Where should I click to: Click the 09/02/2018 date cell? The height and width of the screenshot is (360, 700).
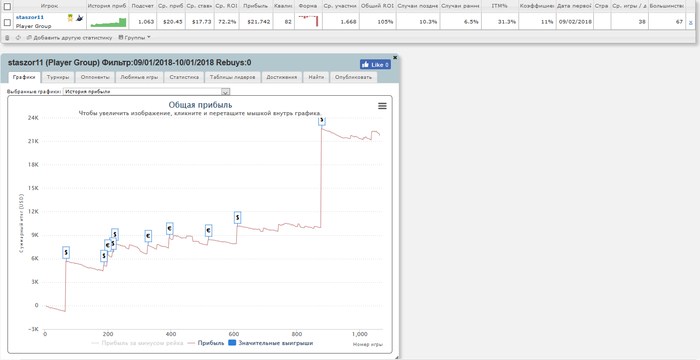coord(576,22)
